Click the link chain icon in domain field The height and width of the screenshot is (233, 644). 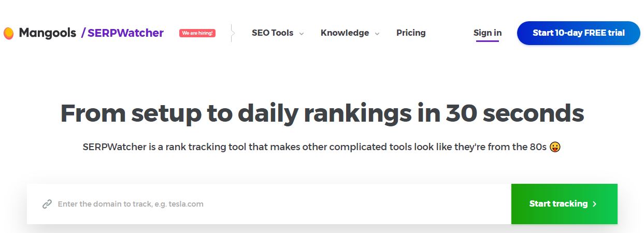point(47,204)
